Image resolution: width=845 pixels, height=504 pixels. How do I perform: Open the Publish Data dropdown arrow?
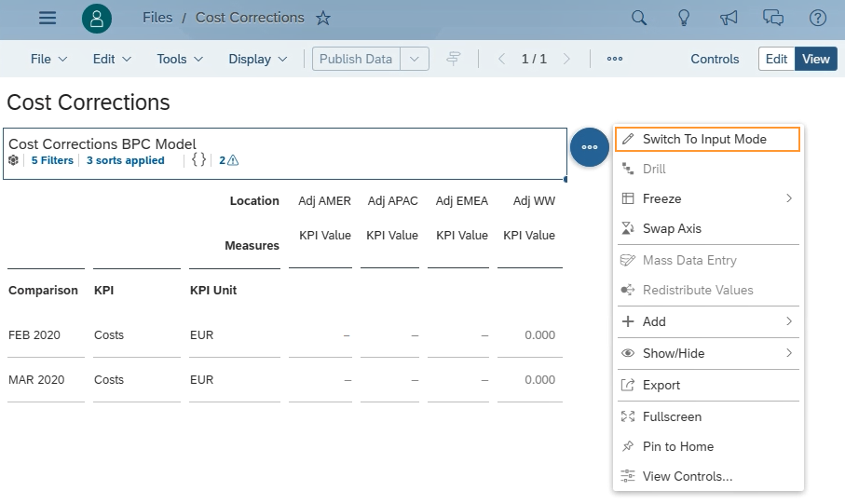(415, 59)
